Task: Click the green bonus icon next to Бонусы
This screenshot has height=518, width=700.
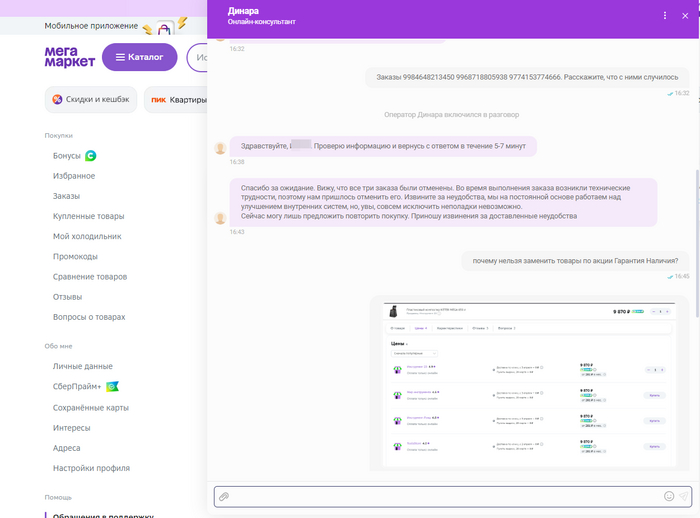Action: tap(91, 155)
